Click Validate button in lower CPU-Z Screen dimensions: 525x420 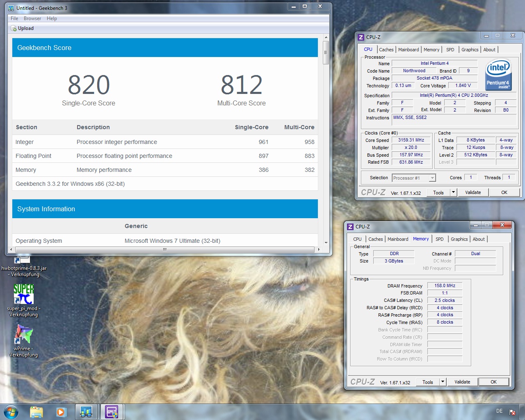pyautogui.click(x=462, y=382)
